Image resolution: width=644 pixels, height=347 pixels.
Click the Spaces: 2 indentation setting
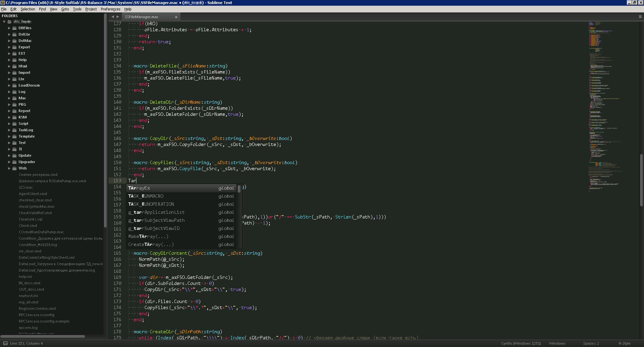click(591, 343)
